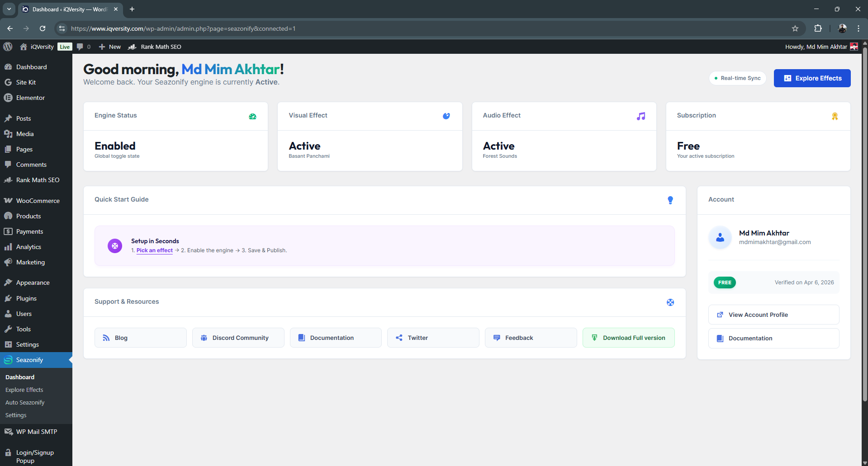Open the Appearance menu
Viewport: 868px width, 466px height.
click(x=36, y=282)
